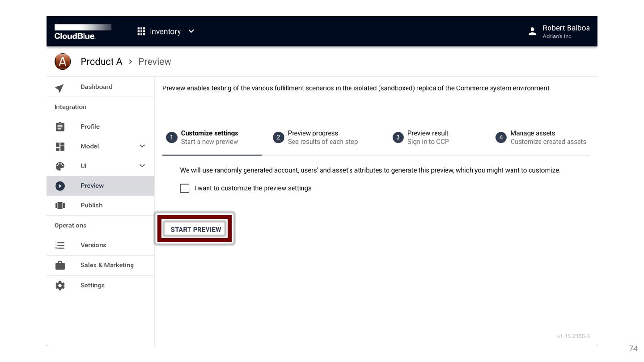Click the Dashboard paper-plane icon
Image resolution: width=644 pixels, height=362 pixels.
(59, 88)
